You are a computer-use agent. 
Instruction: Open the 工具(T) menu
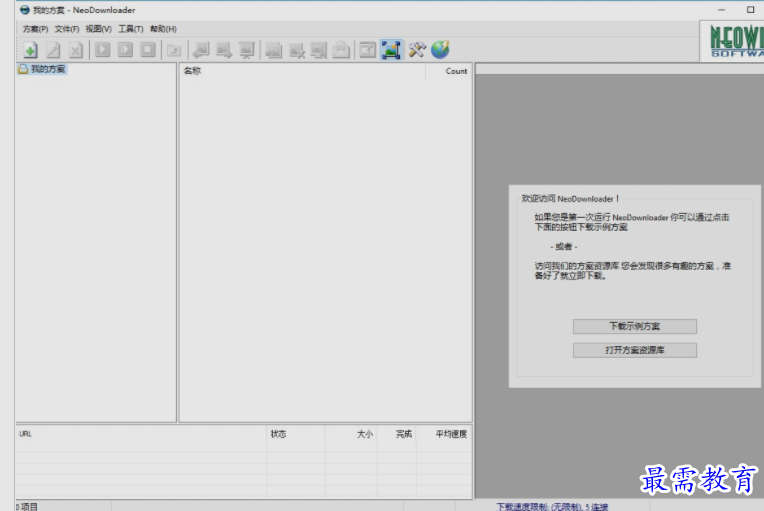(131, 29)
